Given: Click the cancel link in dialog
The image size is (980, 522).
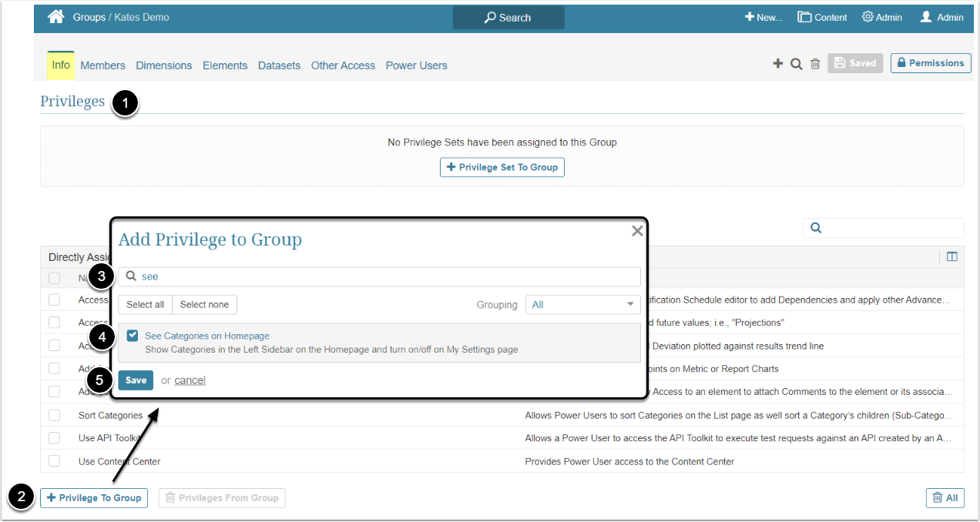Looking at the screenshot, I should click(x=190, y=380).
